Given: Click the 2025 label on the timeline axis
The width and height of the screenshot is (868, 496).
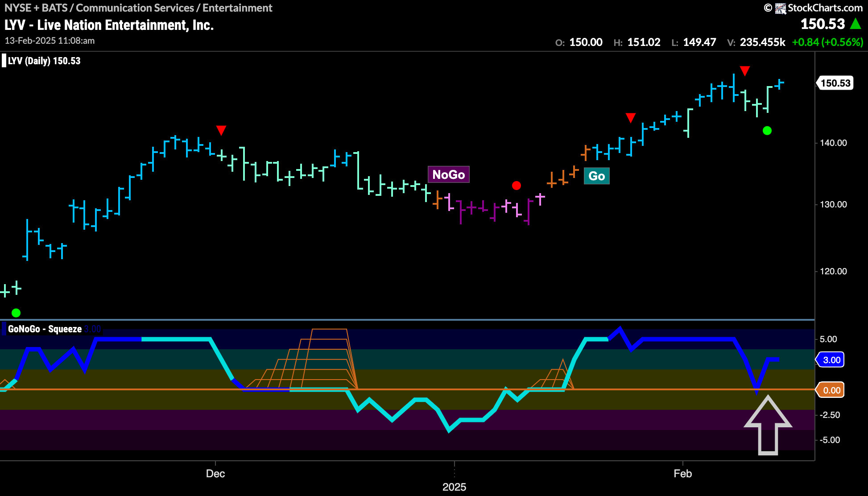Looking at the screenshot, I should 455,487.
